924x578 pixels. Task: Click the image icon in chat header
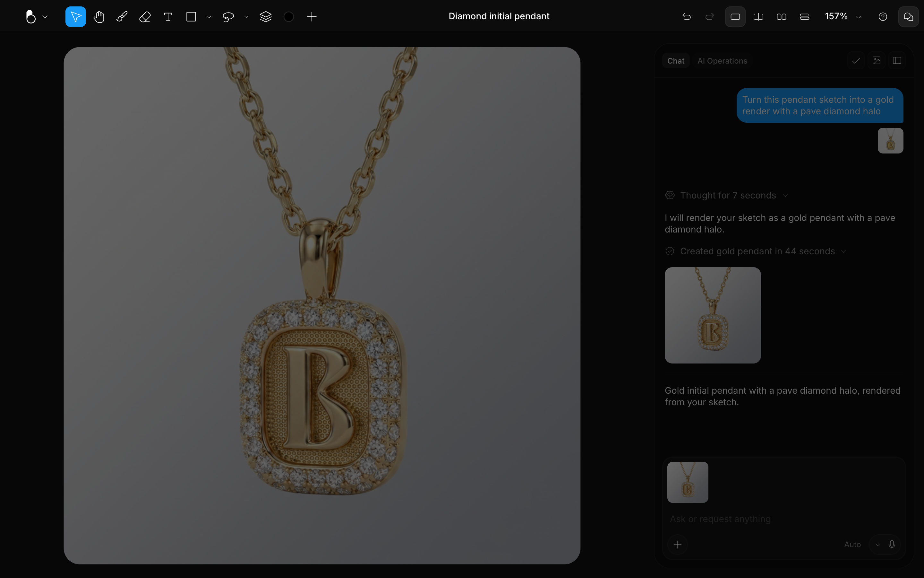click(877, 60)
